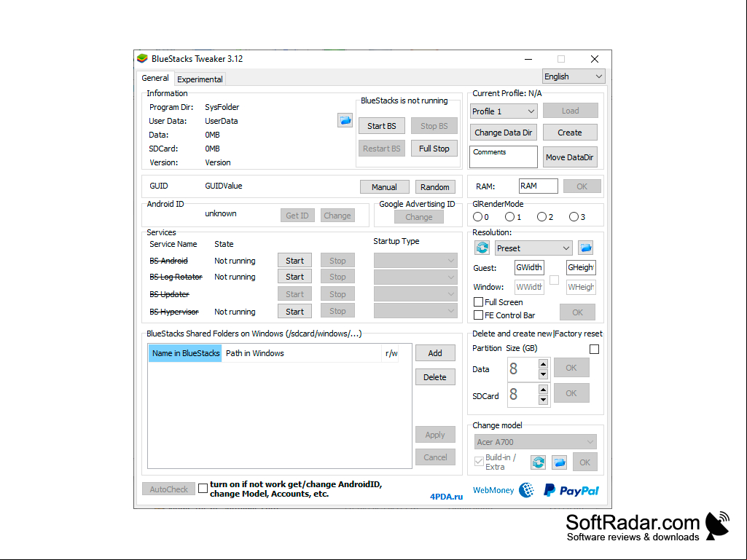The height and width of the screenshot is (560, 747).
Task: Open the Preset resolution dropdown
Action: pos(533,248)
